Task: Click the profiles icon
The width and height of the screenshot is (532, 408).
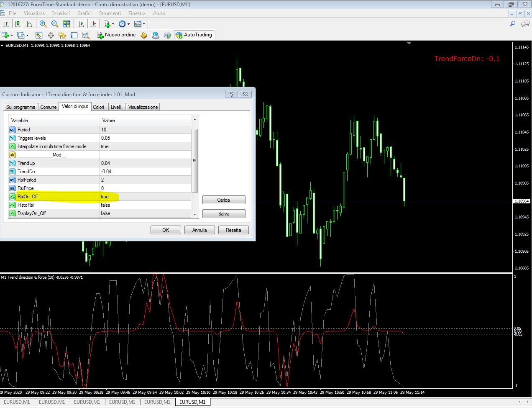Action: click(x=21, y=35)
